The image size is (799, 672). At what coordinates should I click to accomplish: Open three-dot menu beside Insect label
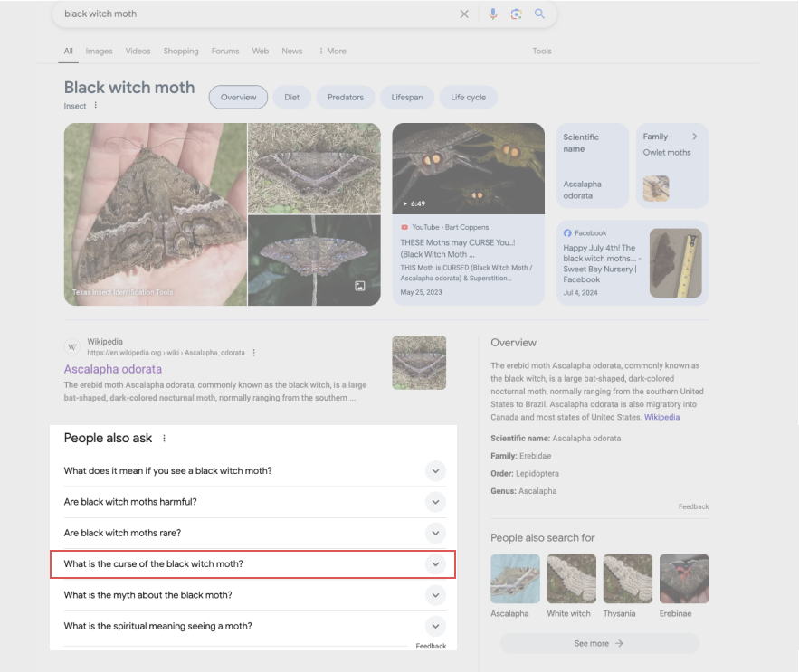coord(95,106)
